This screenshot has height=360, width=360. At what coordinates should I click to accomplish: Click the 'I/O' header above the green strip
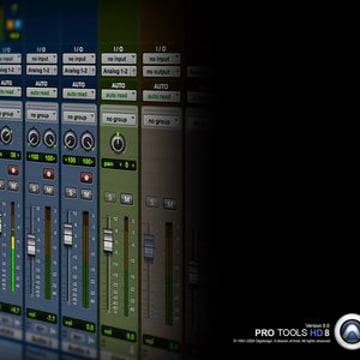(118, 49)
